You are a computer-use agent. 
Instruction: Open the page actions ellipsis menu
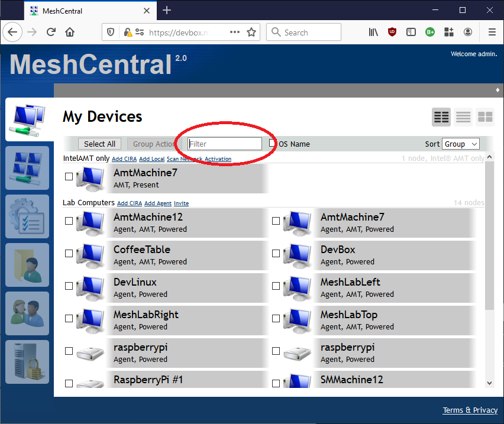pyautogui.click(x=234, y=32)
